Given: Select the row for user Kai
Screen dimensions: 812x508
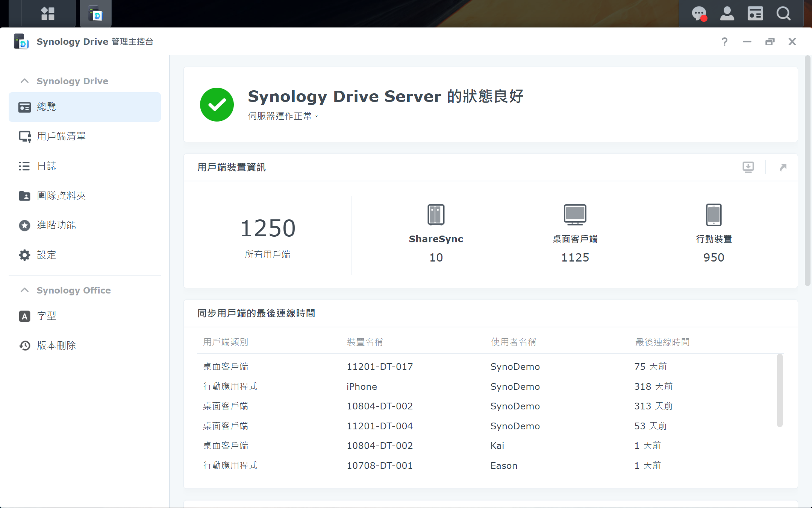Looking at the screenshot, I should 487,446.
